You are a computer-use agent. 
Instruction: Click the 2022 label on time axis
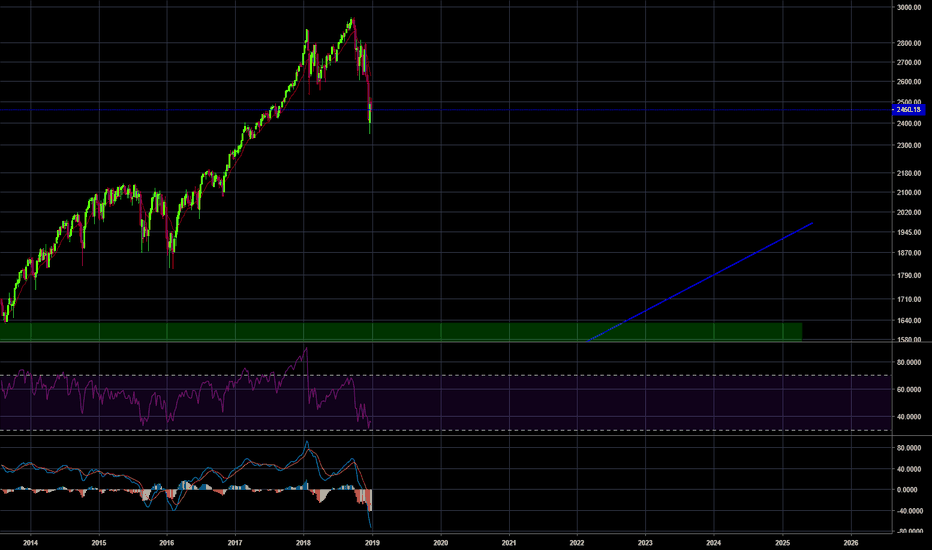click(x=577, y=543)
